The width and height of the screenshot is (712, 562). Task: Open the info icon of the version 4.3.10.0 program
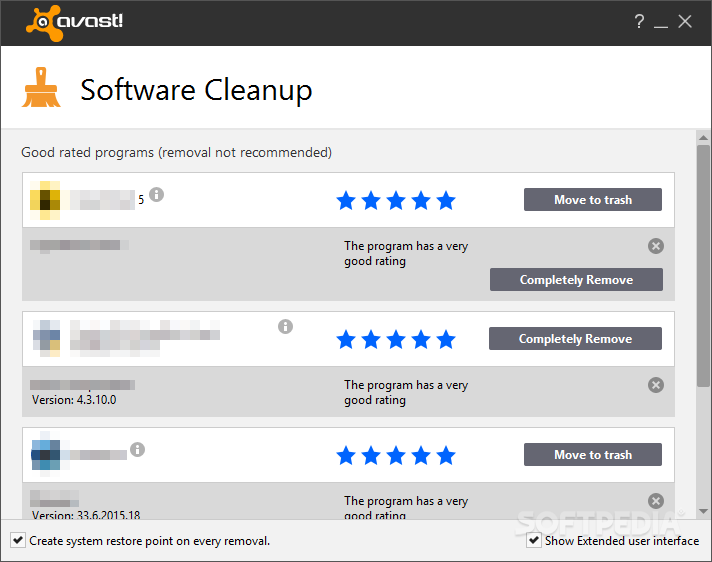point(285,326)
